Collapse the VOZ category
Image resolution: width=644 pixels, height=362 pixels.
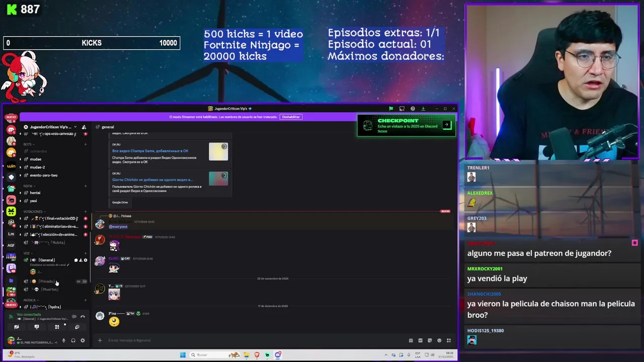point(28,253)
